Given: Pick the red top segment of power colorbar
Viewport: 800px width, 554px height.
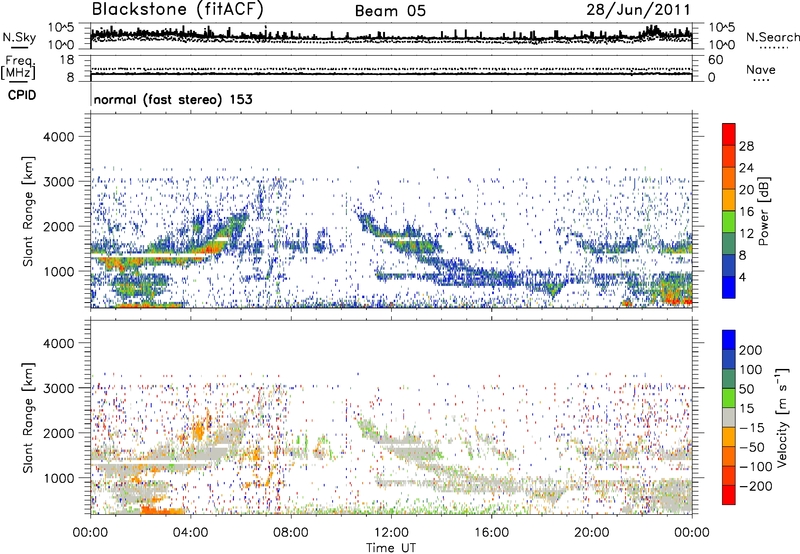Looking at the screenshot, I should (729, 135).
